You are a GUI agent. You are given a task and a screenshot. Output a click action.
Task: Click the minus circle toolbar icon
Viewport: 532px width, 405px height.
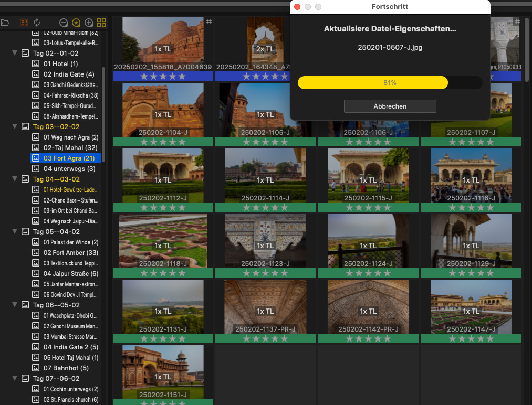tap(64, 23)
